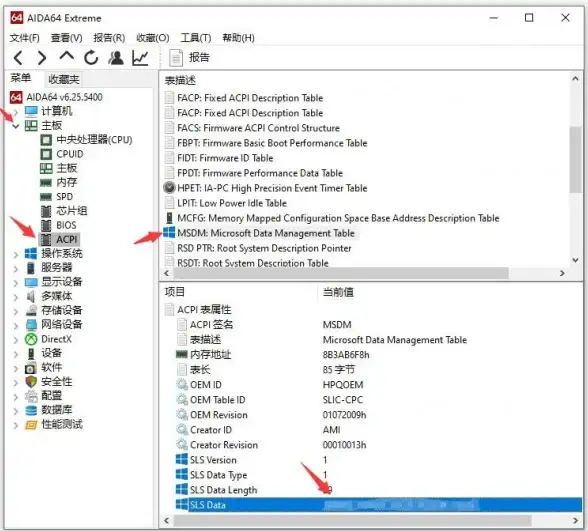Viewport: 588px width, 531px height.
Task: Select AIDA64 v6.25.5400 root node
Action: 64,97
